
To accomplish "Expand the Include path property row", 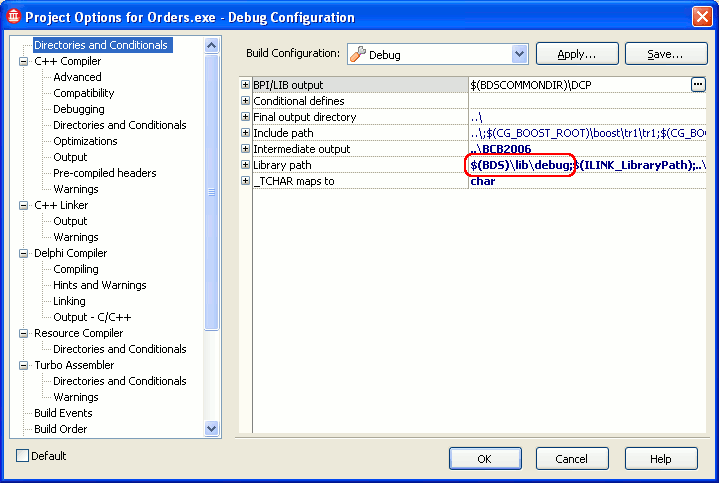I will pos(246,133).
